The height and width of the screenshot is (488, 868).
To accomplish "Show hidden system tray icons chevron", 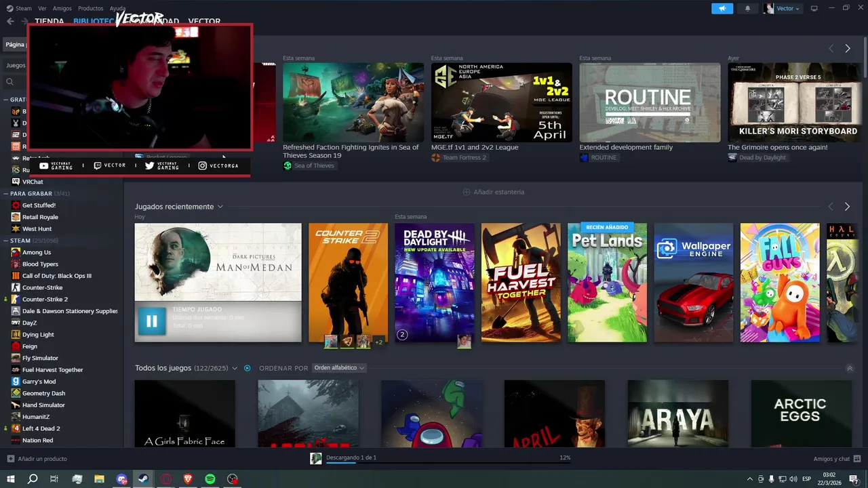I will click(749, 479).
